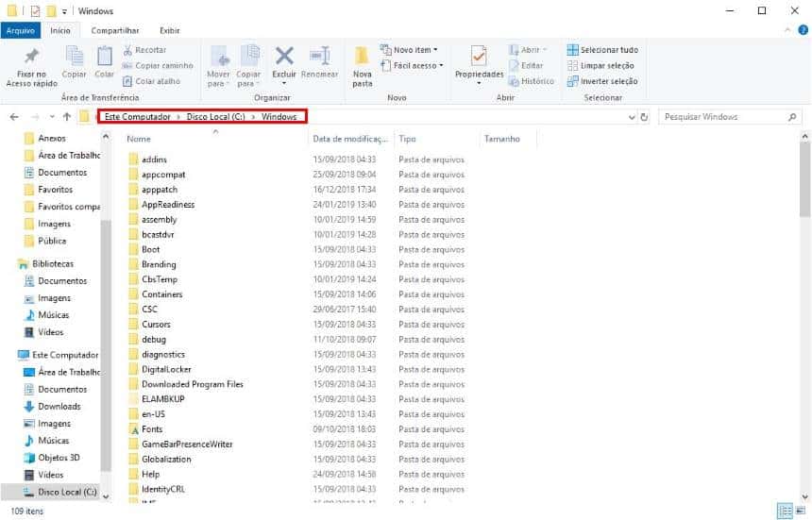Click the Windows breadcrumb segment

[279, 117]
